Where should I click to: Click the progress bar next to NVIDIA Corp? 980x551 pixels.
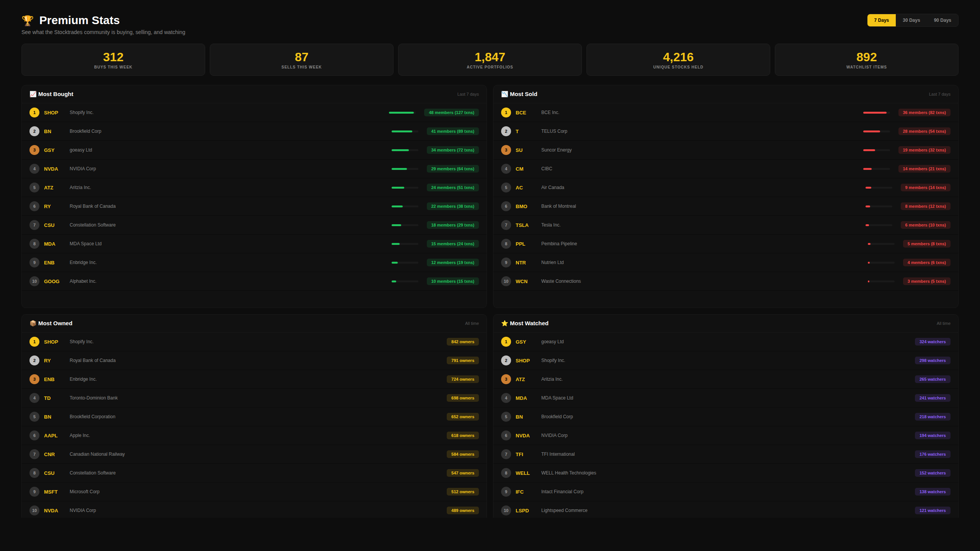click(x=405, y=169)
